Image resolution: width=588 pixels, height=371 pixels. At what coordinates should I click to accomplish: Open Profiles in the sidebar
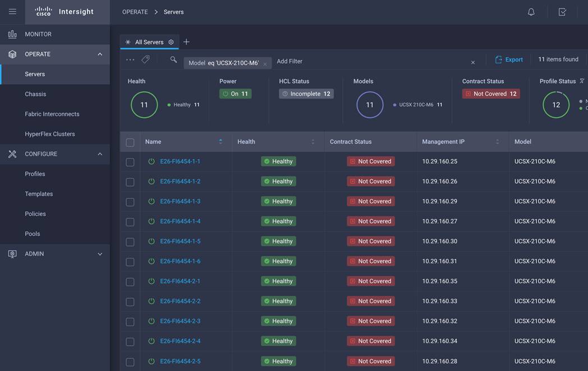click(55, 174)
